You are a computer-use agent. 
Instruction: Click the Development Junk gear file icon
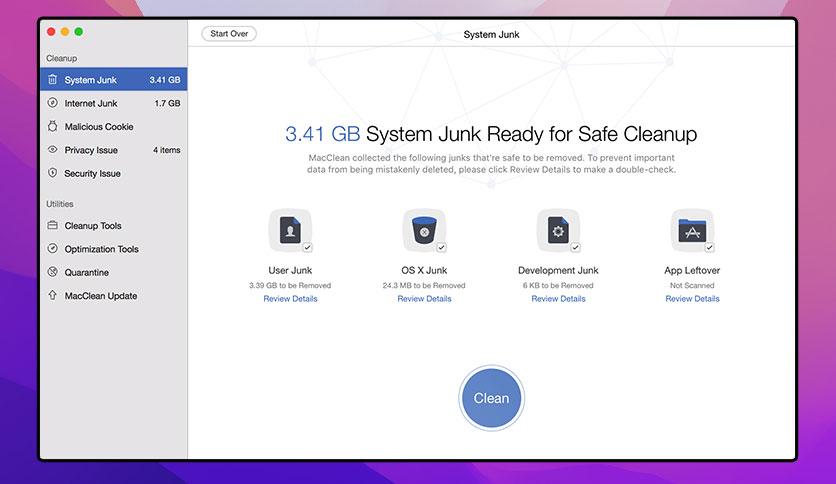click(558, 230)
